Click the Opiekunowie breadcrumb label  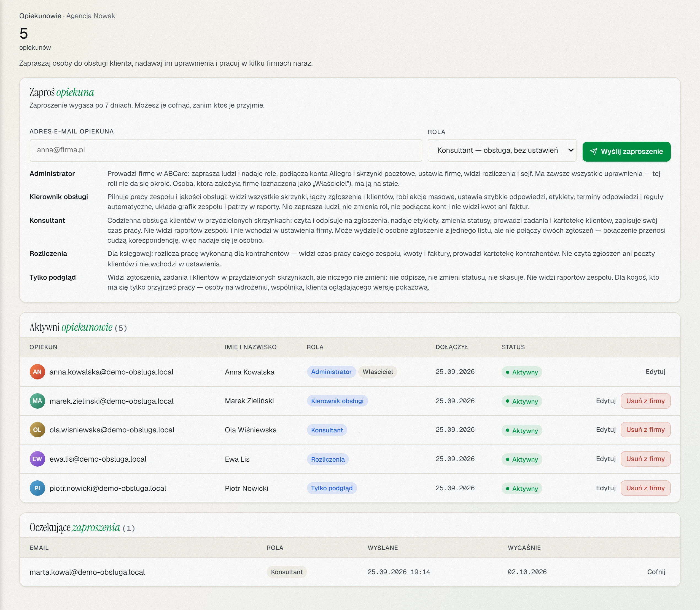point(40,16)
